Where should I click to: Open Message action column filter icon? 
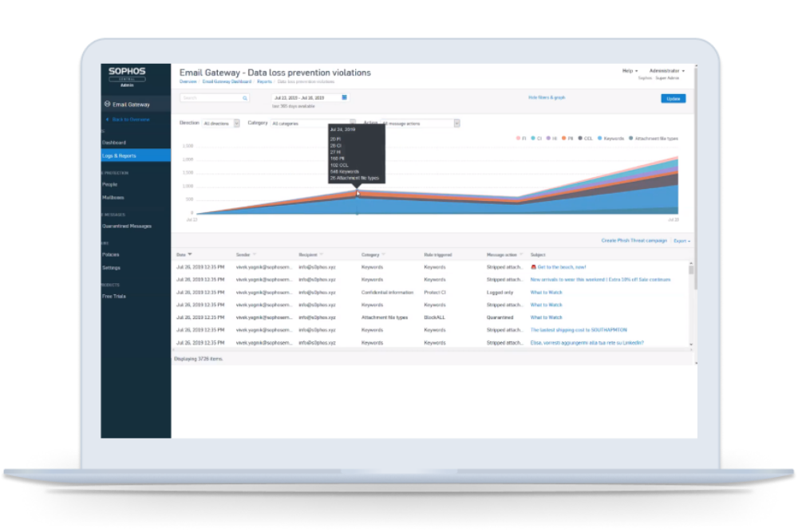pyautogui.click(x=521, y=254)
